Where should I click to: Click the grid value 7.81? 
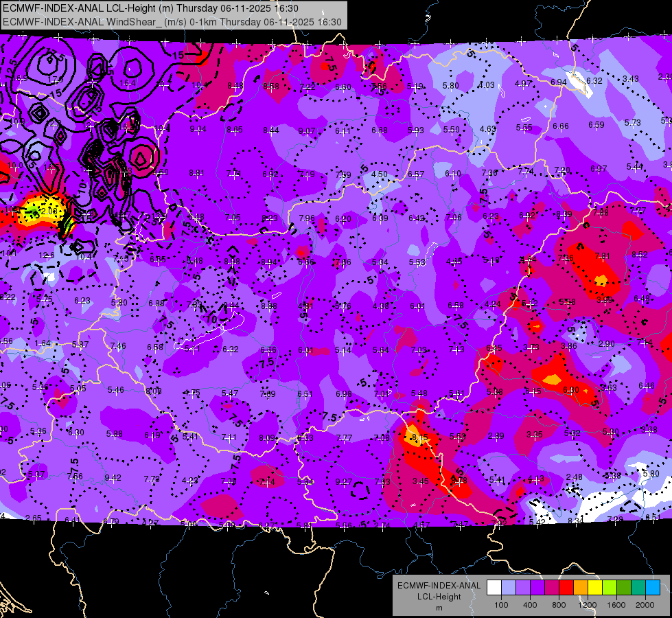(x=602, y=256)
